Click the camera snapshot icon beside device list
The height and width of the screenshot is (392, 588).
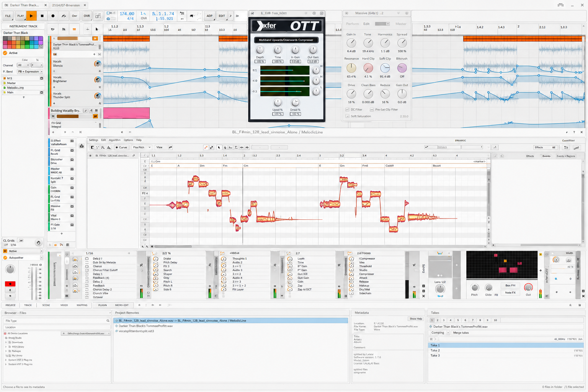(82, 146)
